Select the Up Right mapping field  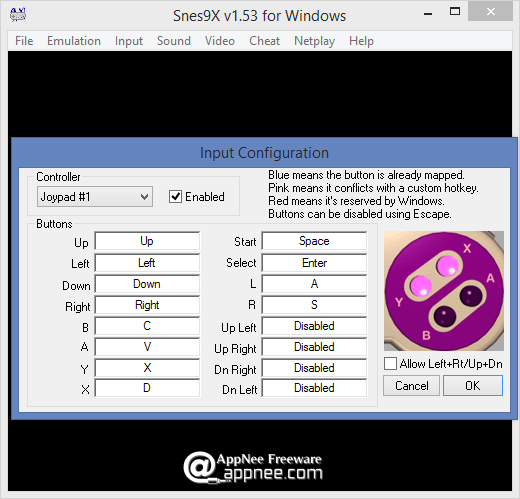tap(314, 347)
